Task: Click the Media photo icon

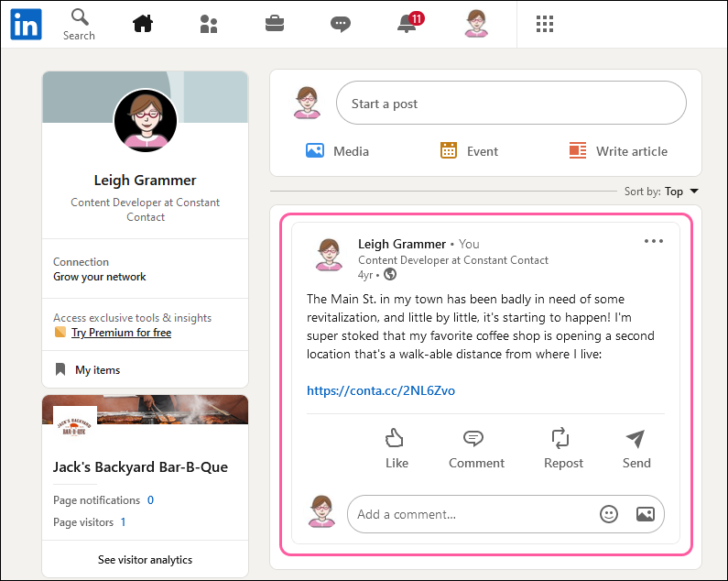Action: point(315,150)
